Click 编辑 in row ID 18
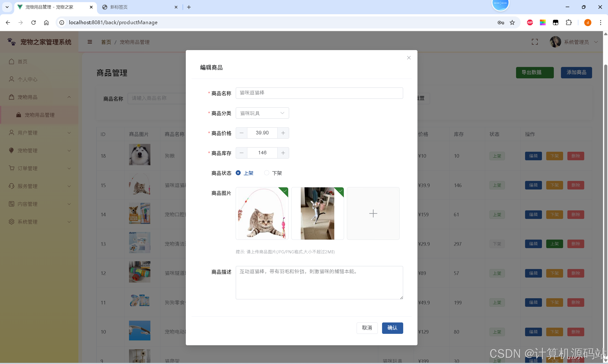608x364 pixels. click(533, 156)
